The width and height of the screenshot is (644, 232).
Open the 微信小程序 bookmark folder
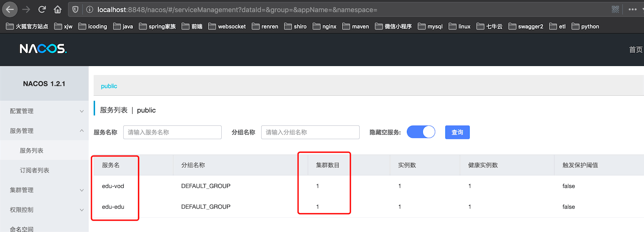(393, 27)
